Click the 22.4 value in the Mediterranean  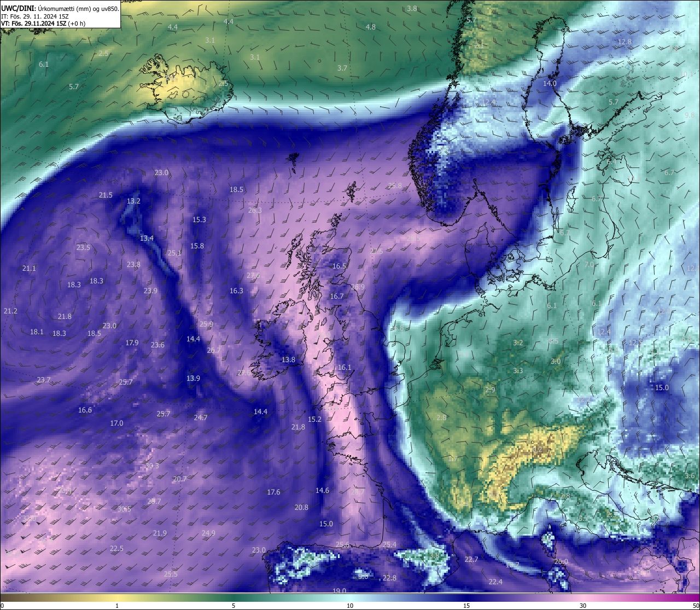point(495,582)
